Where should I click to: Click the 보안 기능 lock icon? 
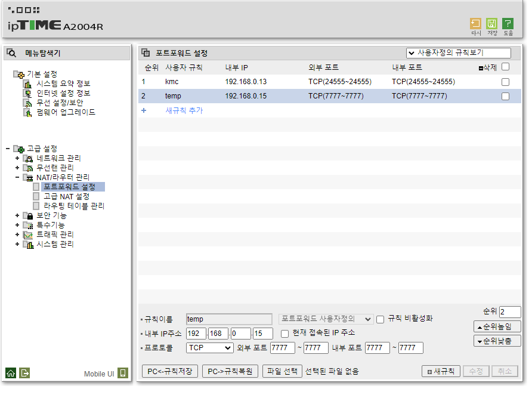click(28, 215)
